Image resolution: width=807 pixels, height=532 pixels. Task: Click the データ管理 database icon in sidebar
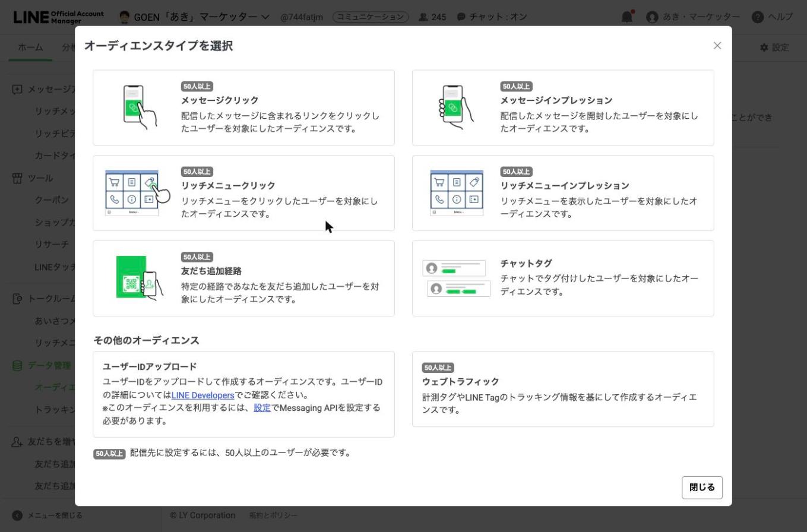(x=17, y=365)
